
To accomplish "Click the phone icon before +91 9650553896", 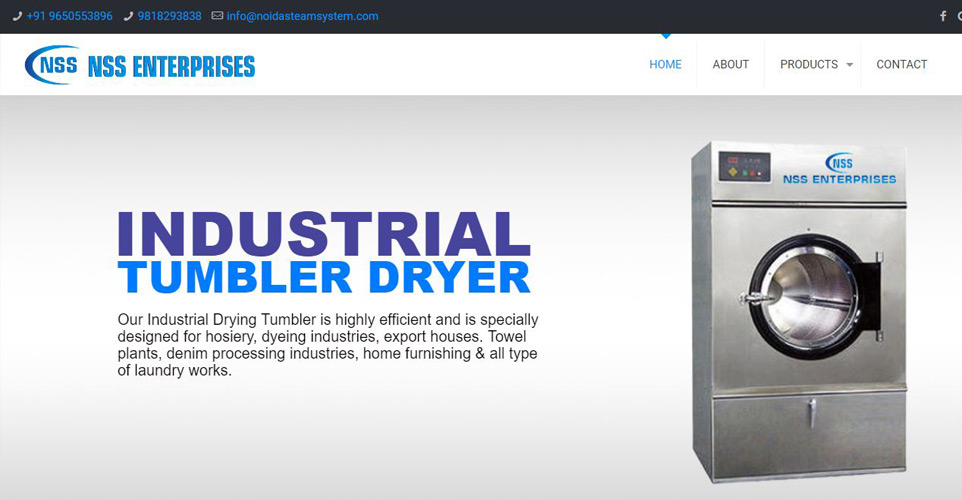I will pyautogui.click(x=17, y=16).
